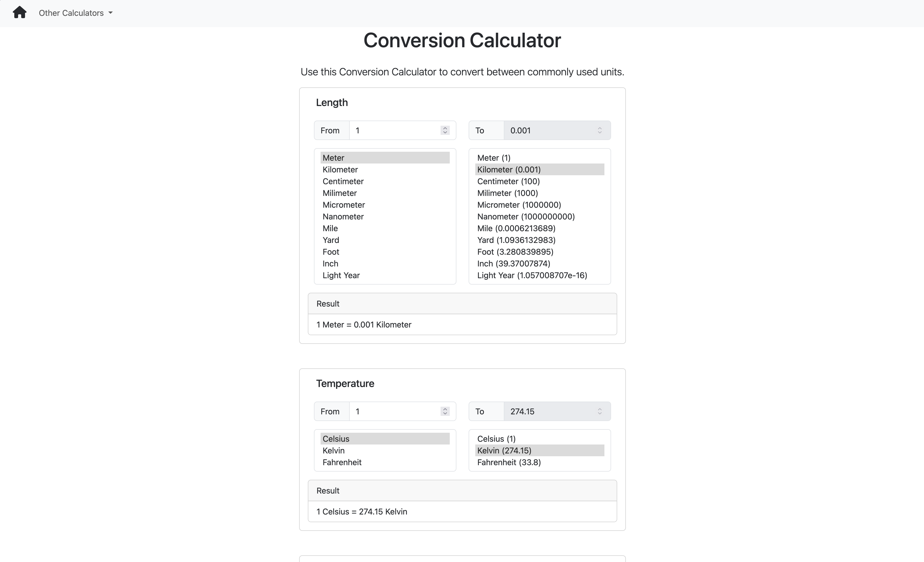Select Mile (0.0006213689) option
The width and height of the screenshot is (924, 562).
coord(540,228)
